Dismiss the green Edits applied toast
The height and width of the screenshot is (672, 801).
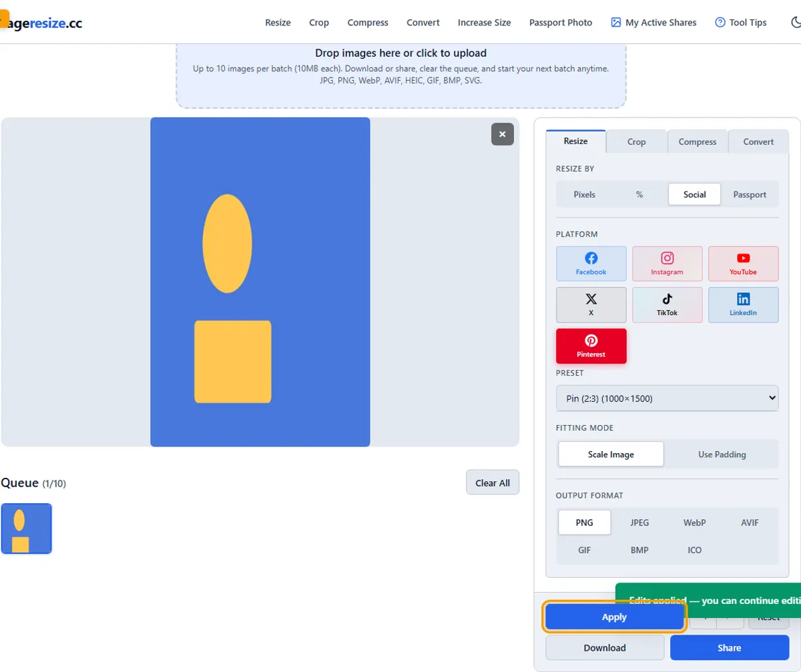click(x=708, y=600)
